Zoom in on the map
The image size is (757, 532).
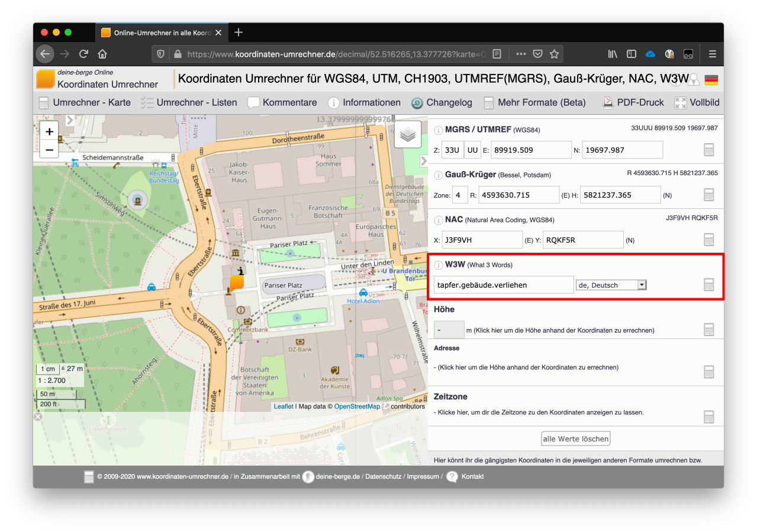[x=49, y=131]
